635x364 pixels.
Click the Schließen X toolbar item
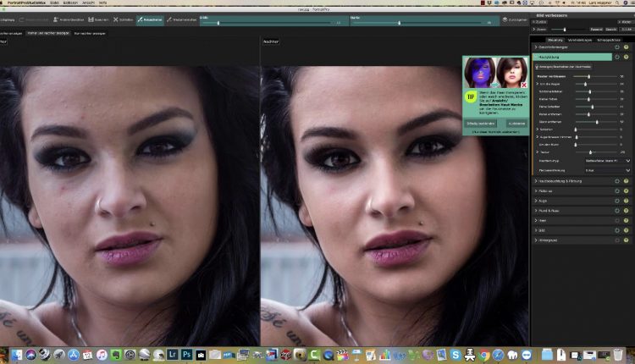123,19
